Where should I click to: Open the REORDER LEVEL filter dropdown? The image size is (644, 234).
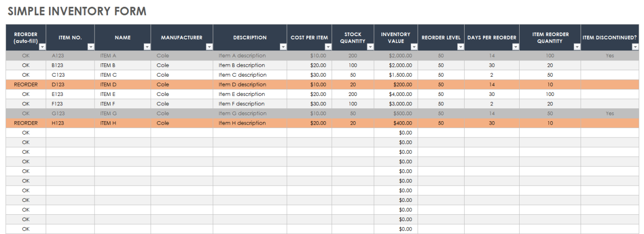click(460, 47)
